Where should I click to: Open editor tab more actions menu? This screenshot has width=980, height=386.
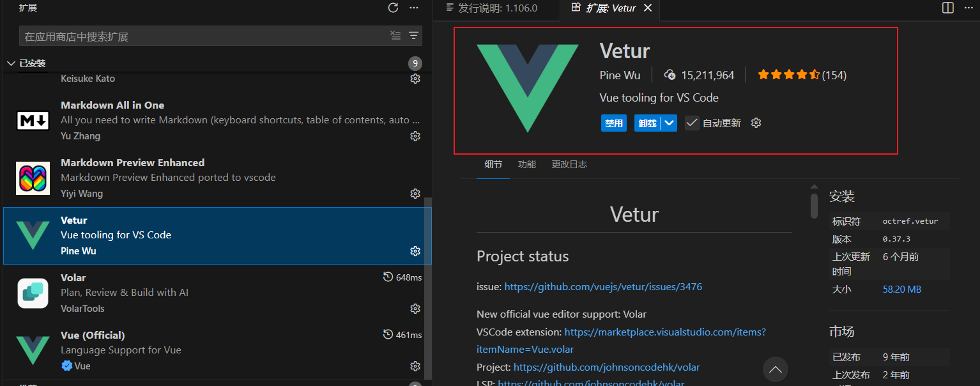pos(969,8)
